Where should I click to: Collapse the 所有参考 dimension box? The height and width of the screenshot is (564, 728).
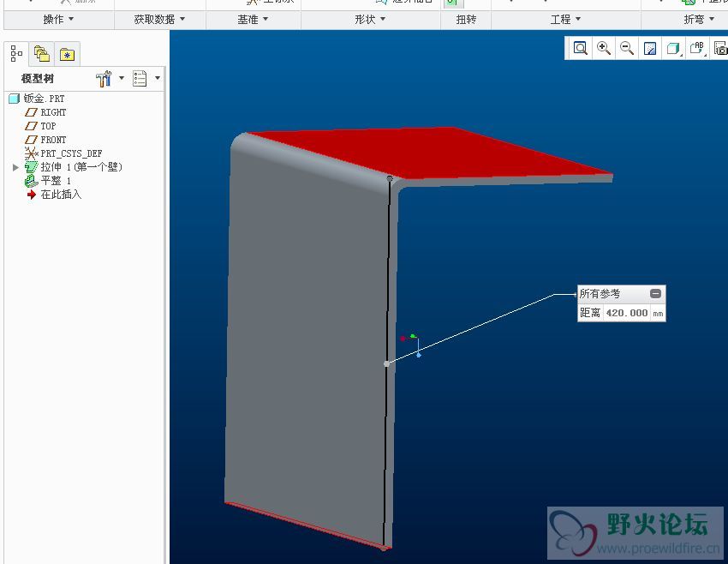tap(655, 294)
